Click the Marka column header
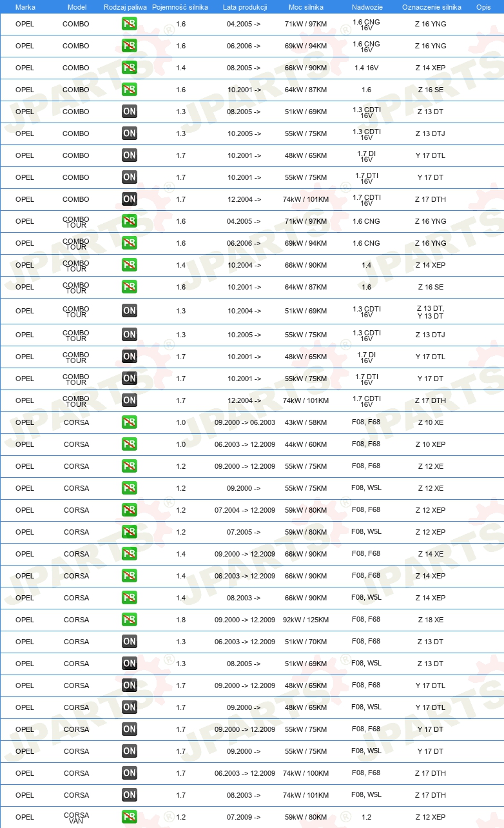 (x=25, y=7)
